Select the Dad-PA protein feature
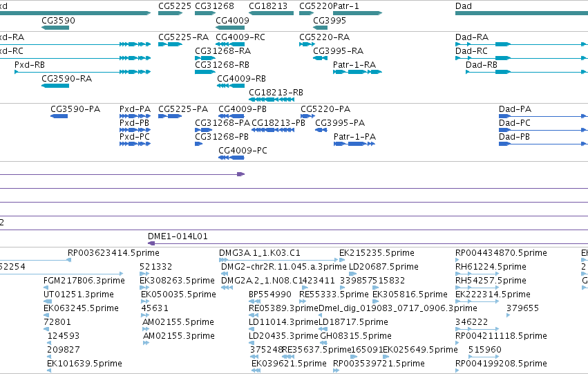Screen dimensions: 588x374 point(543,116)
